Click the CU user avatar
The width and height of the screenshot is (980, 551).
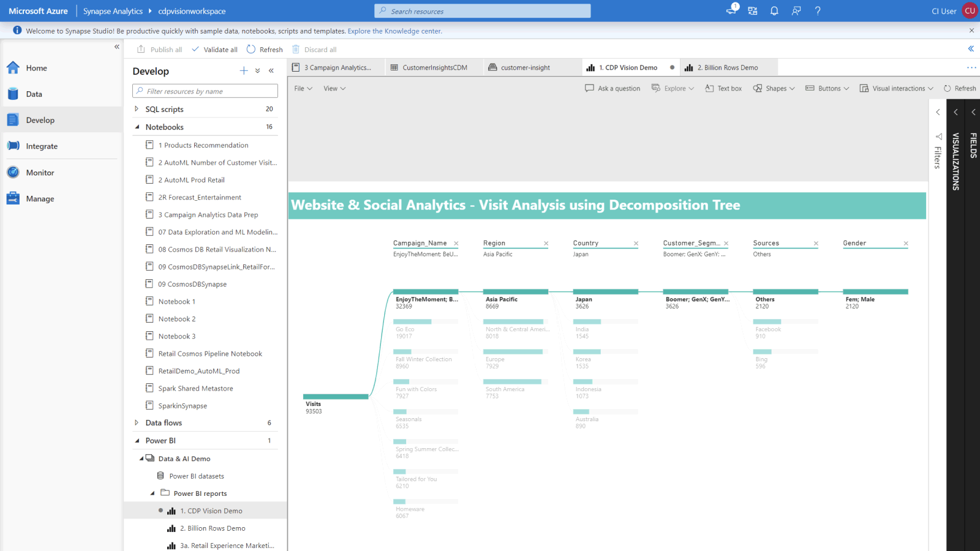click(x=970, y=11)
